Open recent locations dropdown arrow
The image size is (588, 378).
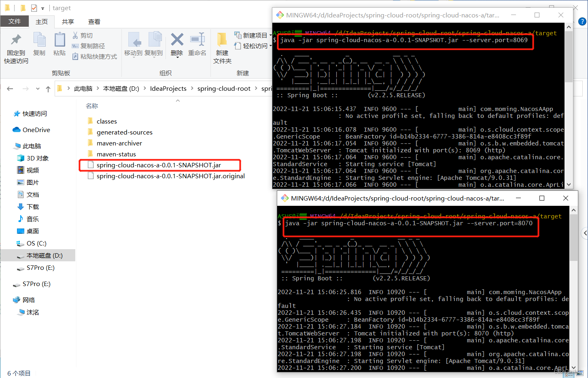[38, 89]
